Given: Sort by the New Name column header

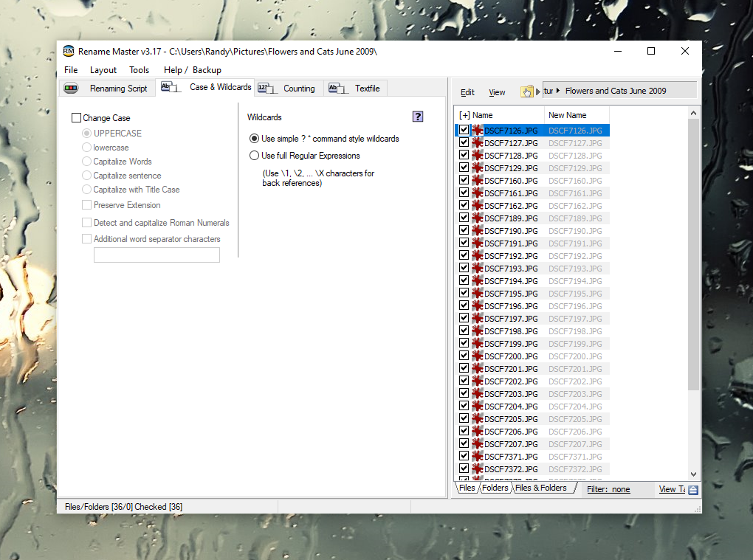Looking at the screenshot, I should (x=577, y=115).
